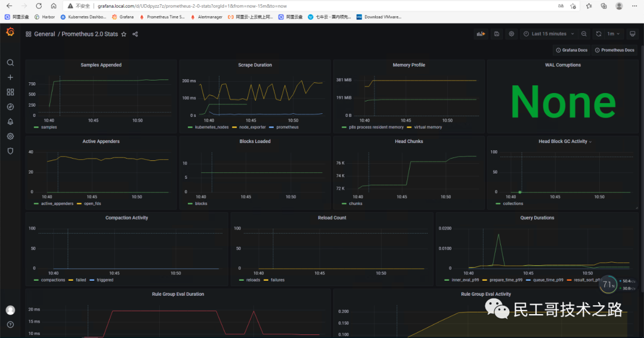
Task: Reload the page in the browser
Action: (39, 6)
